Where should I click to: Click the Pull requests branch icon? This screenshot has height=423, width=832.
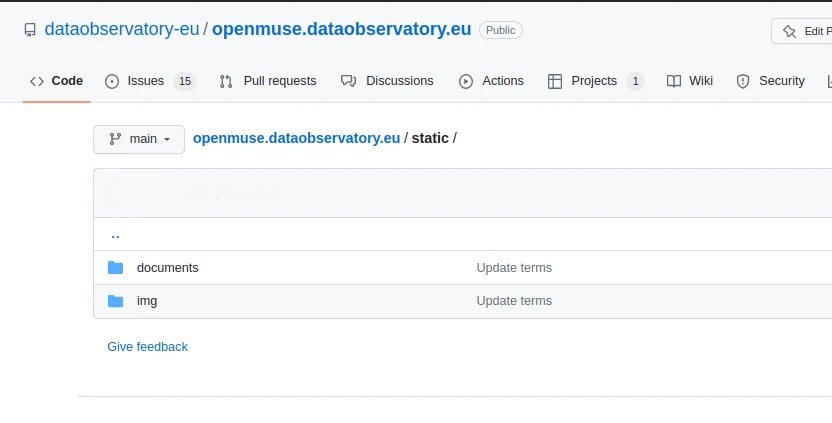point(226,81)
